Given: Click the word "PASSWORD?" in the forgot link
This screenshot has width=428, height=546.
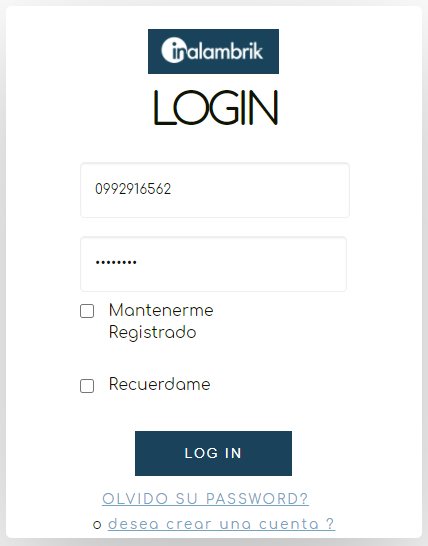Looking at the screenshot, I should tap(257, 499).
